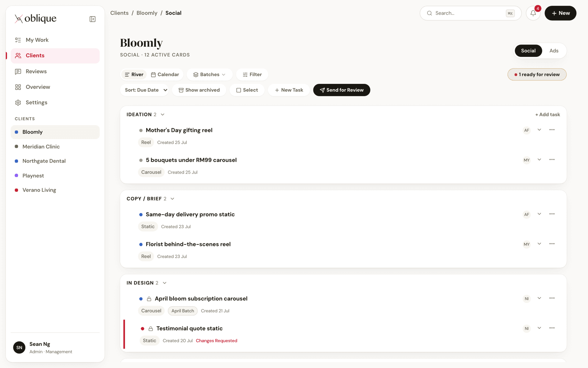Expand Testimonial quote static chevron

point(539,328)
